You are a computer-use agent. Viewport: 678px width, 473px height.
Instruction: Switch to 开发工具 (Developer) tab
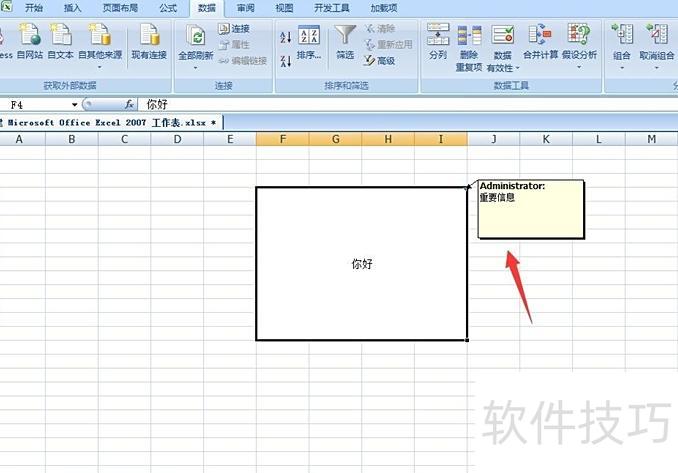[332, 8]
